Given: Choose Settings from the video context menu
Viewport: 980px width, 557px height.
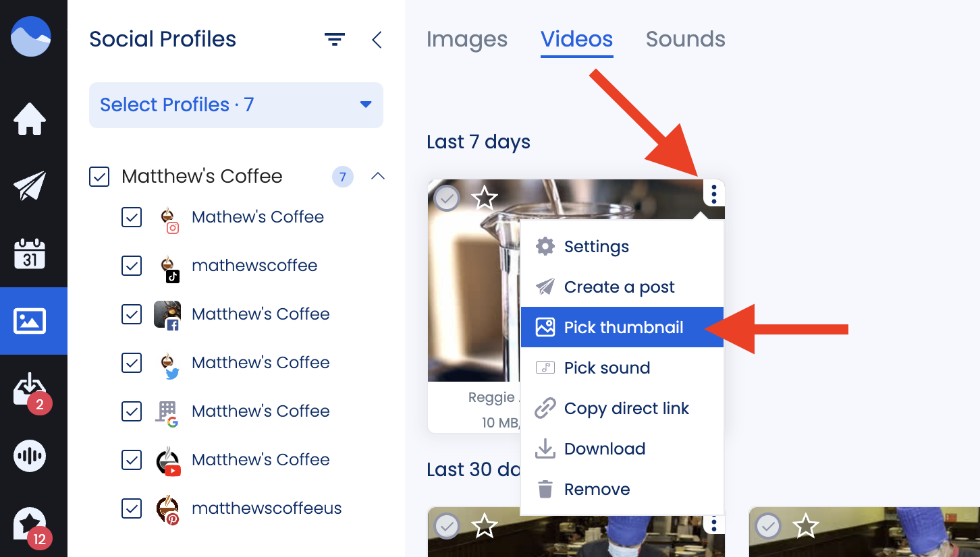Looking at the screenshot, I should tap(622, 247).
